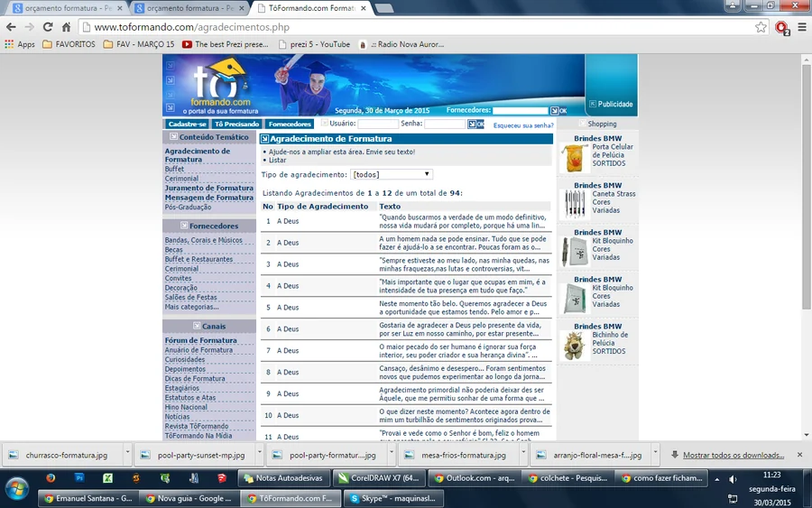The image size is (812, 508).
Task: Click the Windows Start button
Action: coord(16,489)
